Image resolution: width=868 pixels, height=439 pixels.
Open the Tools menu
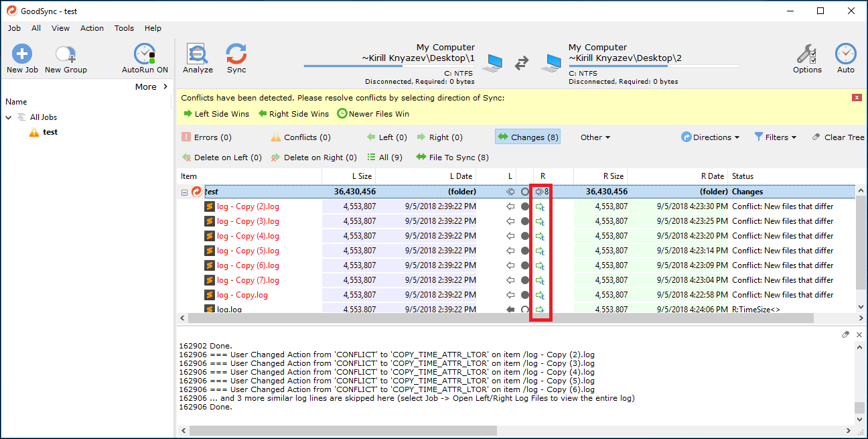point(124,28)
